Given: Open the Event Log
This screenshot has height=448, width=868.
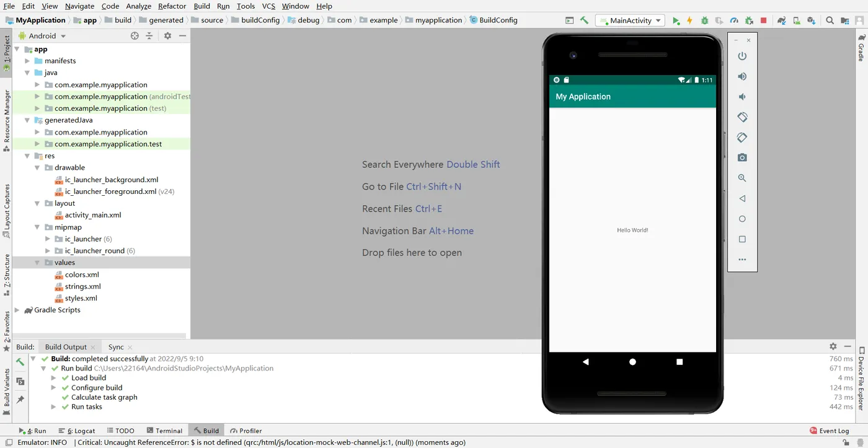Looking at the screenshot, I should pyautogui.click(x=830, y=431).
